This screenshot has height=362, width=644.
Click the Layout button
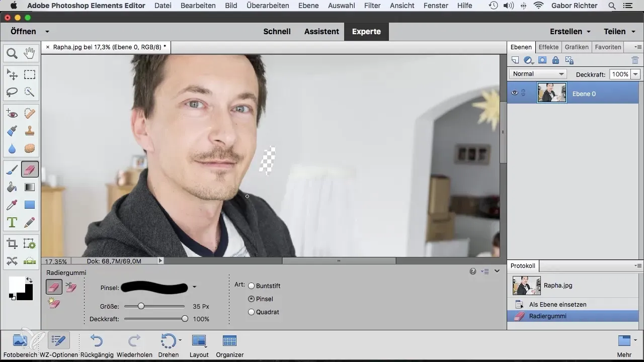tap(199, 345)
